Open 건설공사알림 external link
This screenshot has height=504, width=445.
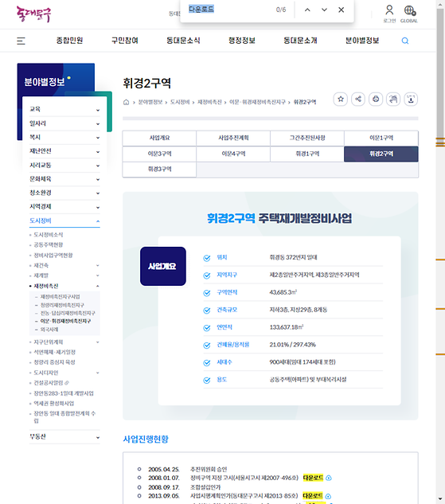[x=51, y=383]
